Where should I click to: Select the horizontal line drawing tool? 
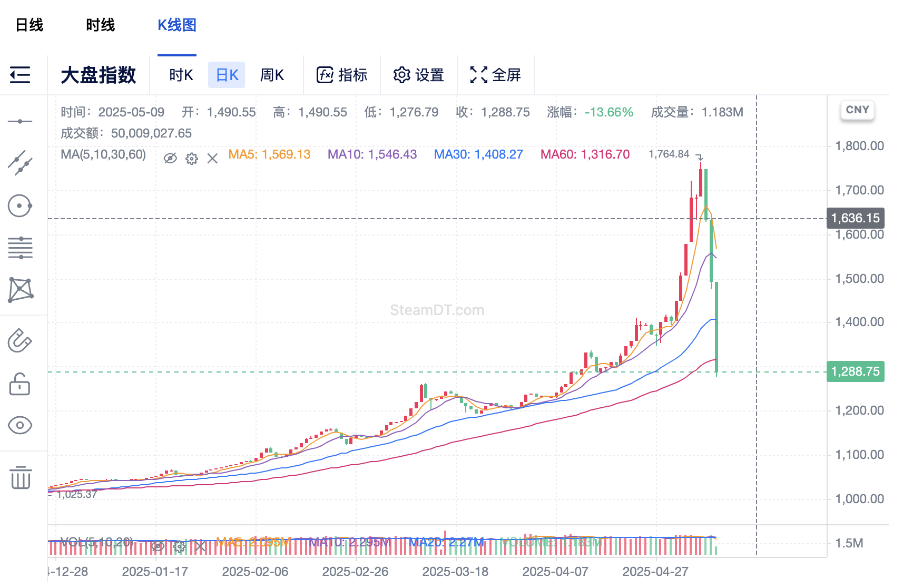19,120
